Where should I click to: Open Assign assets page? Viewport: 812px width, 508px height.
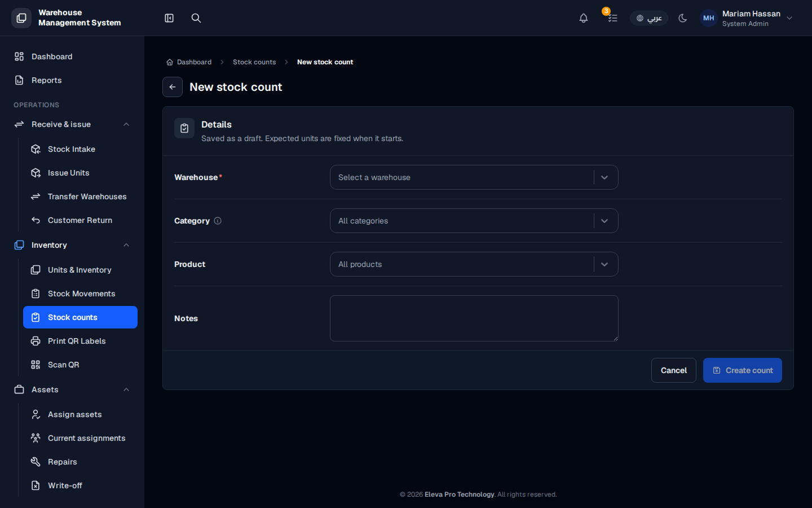coord(80,414)
